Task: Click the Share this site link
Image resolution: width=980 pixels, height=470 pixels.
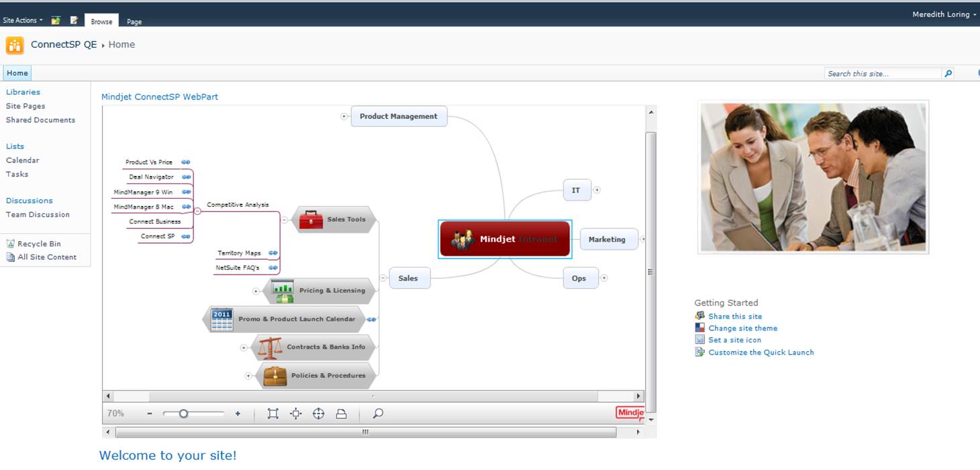Action: (735, 316)
